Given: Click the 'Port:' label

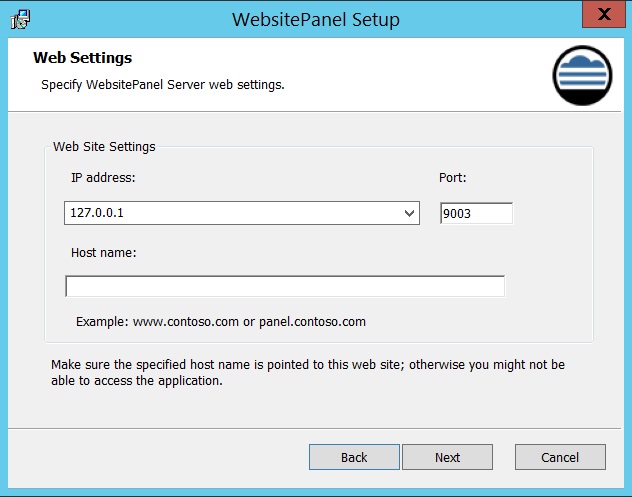Looking at the screenshot, I should point(453,177).
